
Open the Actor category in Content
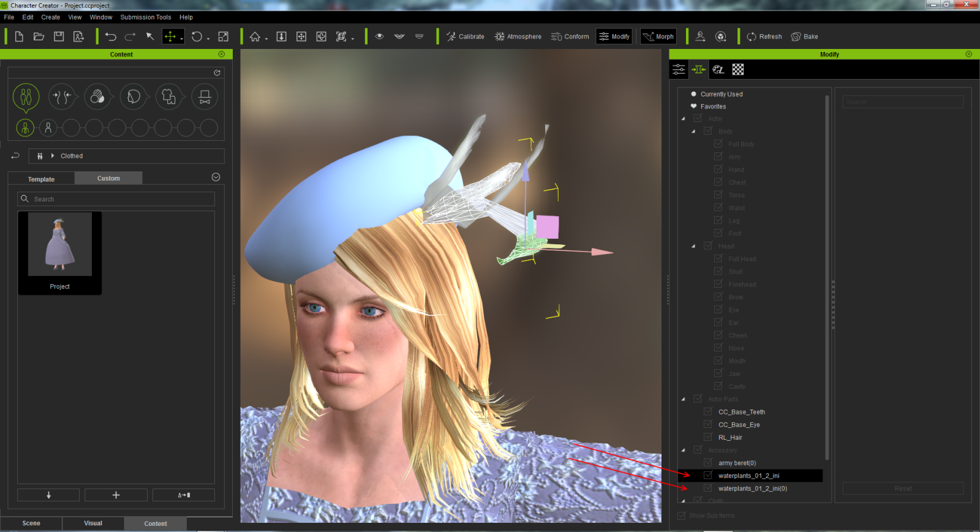(26, 97)
